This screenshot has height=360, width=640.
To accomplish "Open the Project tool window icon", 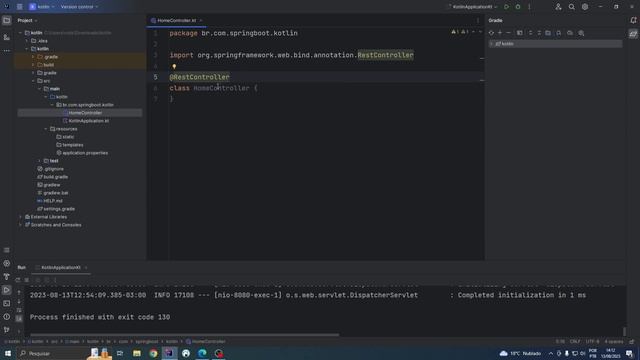I will [x=7, y=20].
